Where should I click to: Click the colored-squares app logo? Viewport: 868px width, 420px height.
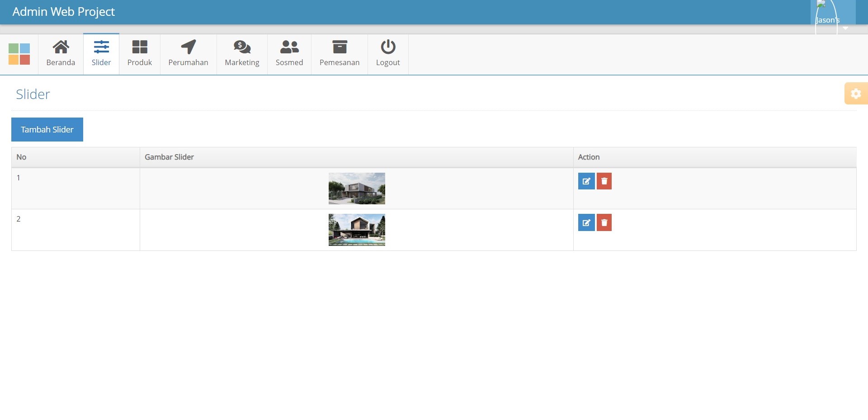click(20, 54)
